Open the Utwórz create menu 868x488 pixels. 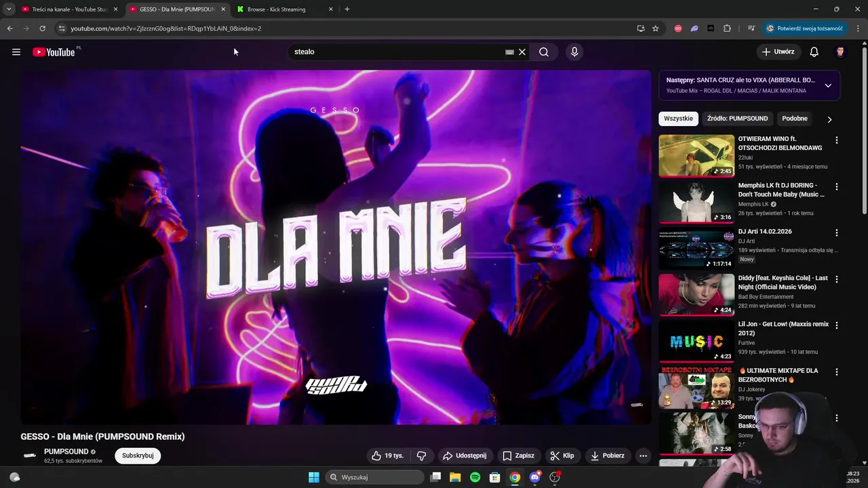point(778,52)
